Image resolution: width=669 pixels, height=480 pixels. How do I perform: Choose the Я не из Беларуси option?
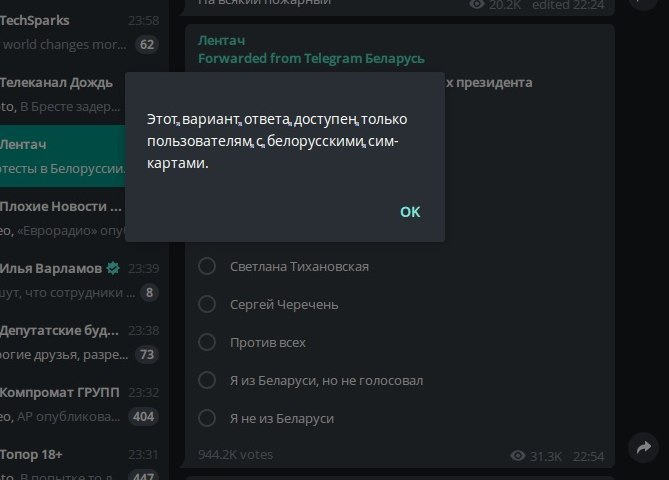(207, 418)
